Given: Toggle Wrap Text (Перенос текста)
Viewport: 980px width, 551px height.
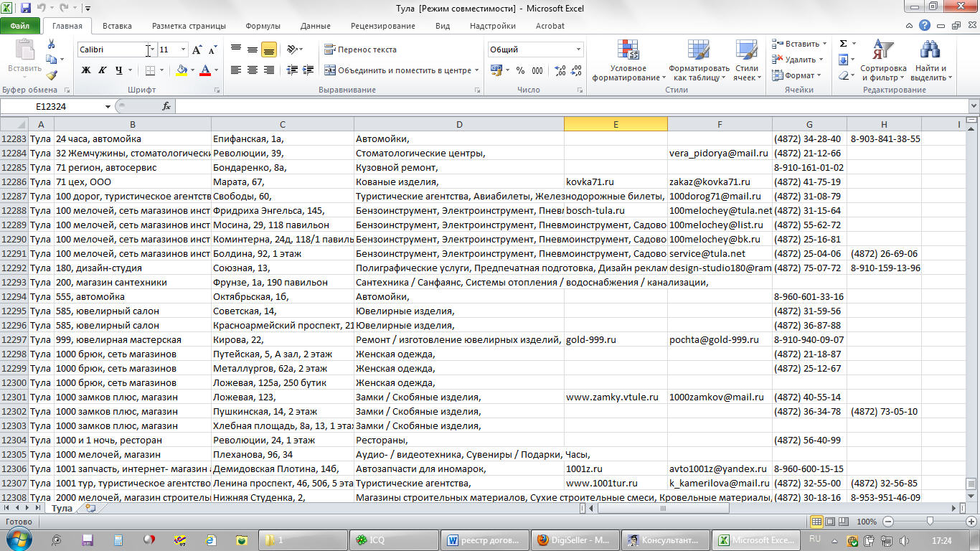Looking at the screenshot, I should (x=360, y=50).
